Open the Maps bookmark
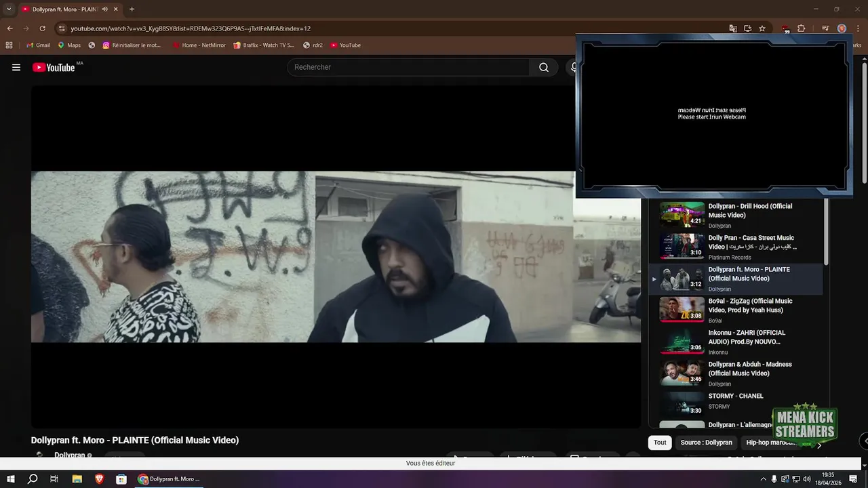Viewport: 868px width, 488px height. tap(69, 45)
